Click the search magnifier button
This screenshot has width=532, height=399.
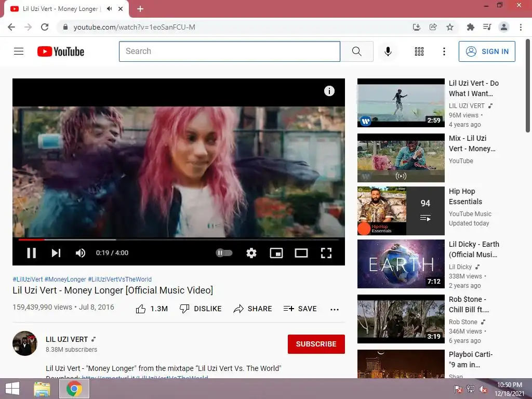356,51
